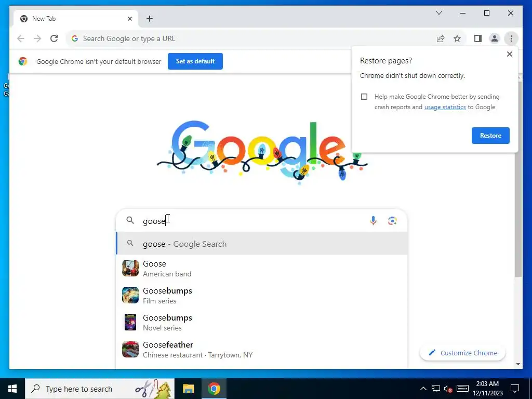The image size is (532, 399).
Task: Select the 'goose - Google Search' suggestion
Action: coord(262,244)
